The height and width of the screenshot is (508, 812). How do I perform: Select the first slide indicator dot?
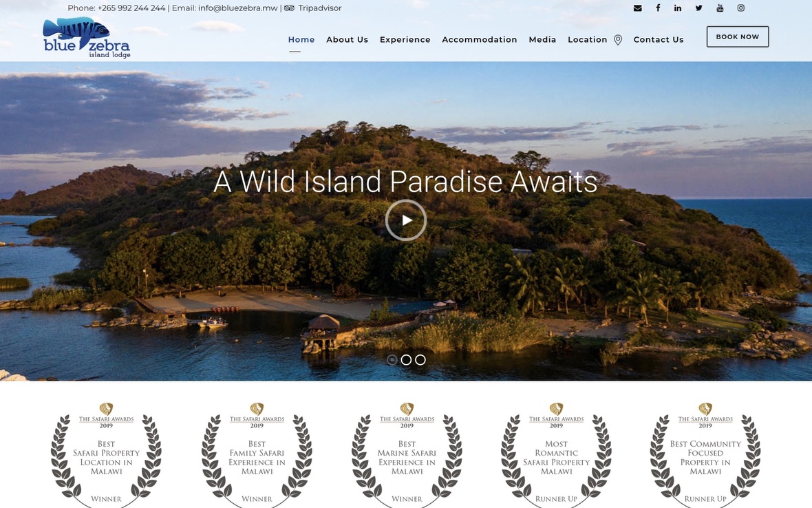point(392,359)
